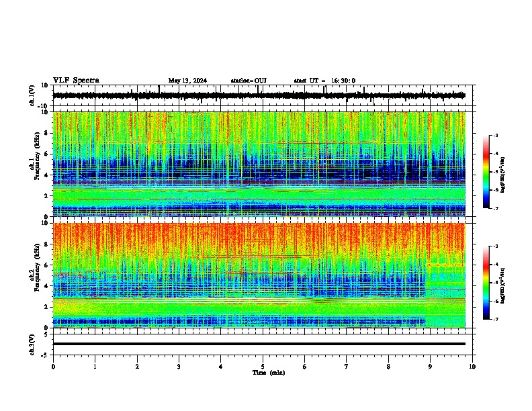Click the ch.1 PSD color scale bar
Viewport: 532px width, 411px height.
(486, 172)
